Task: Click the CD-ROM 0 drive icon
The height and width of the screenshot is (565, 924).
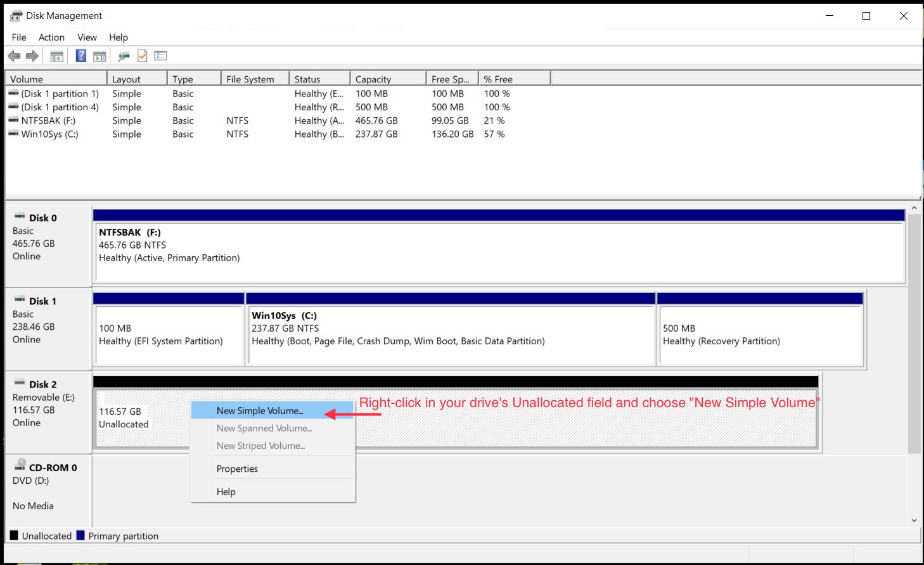Action: (x=19, y=467)
